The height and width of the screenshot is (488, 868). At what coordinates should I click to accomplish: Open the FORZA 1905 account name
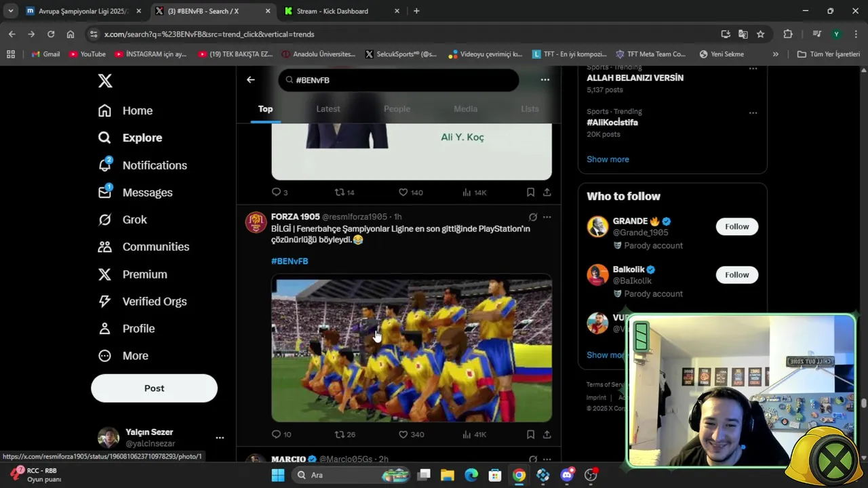pyautogui.click(x=296, y=217)
